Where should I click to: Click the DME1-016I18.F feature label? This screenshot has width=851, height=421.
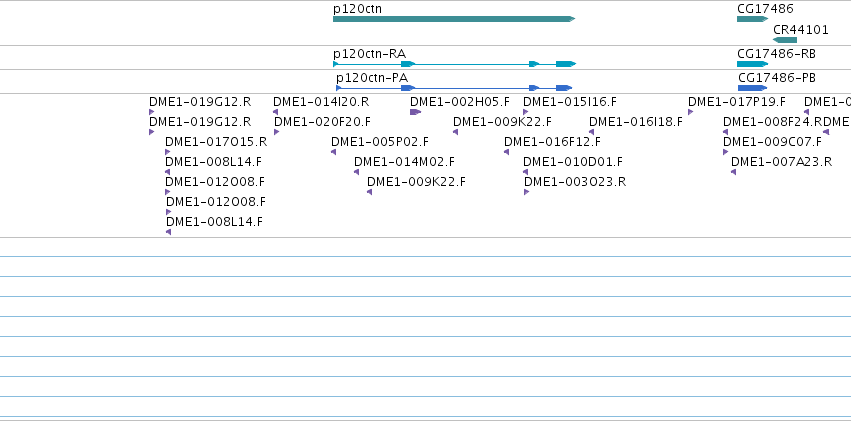coord(636,122)
